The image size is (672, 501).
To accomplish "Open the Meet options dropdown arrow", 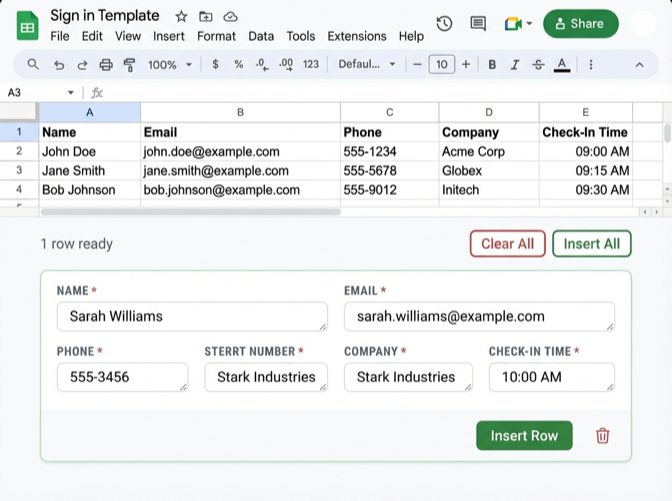I will click(529, 24).
